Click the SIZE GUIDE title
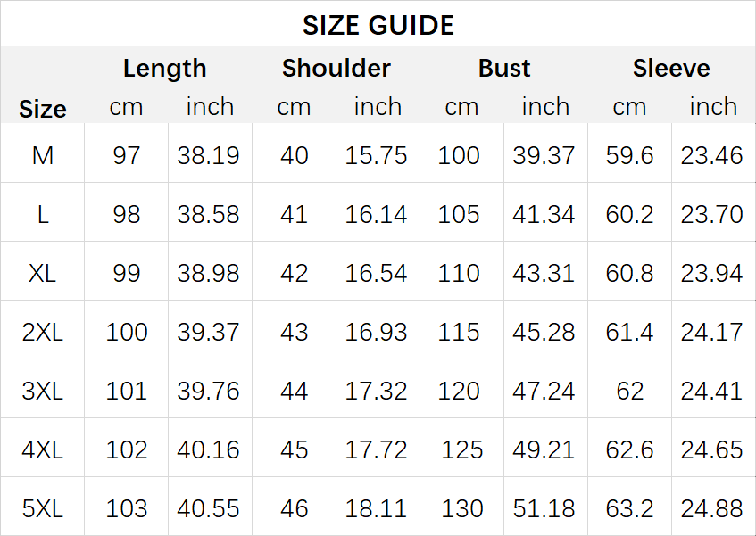The height and width of the screenshot is (536, 756). (378, 25)
